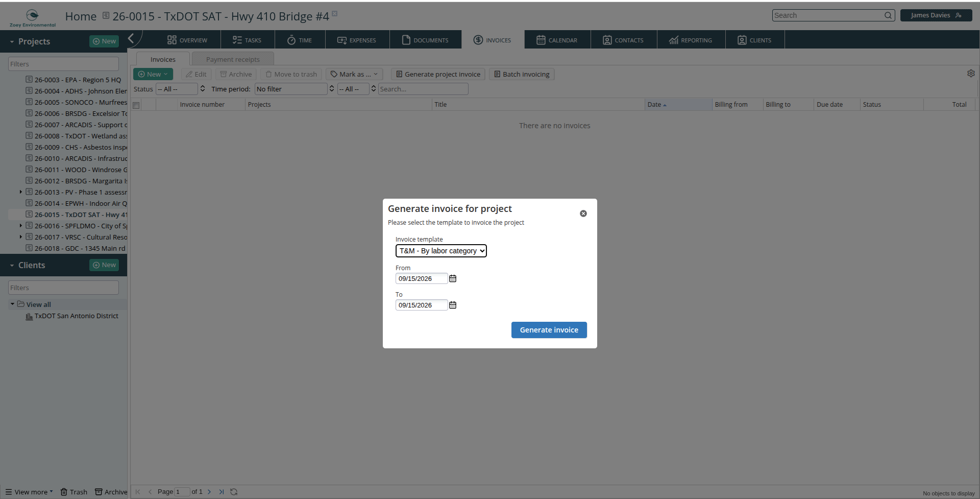Image resolution: width=980 pixels, height=499 pixels.
Task: Open the Reporting tab
Action: [x=691, y=40]
